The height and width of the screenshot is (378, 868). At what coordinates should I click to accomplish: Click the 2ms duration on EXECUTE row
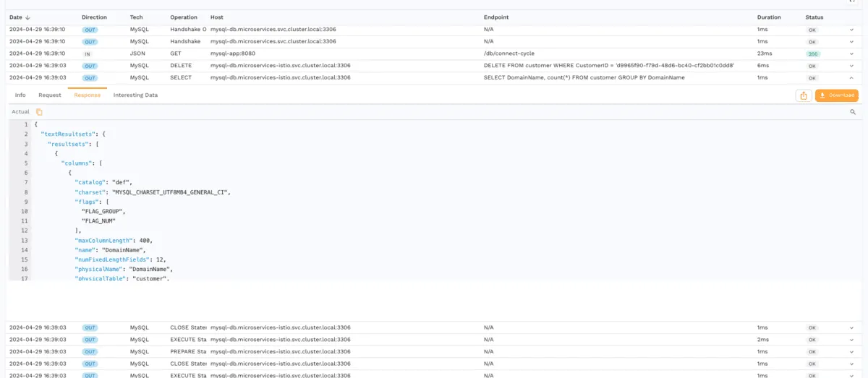763,340
